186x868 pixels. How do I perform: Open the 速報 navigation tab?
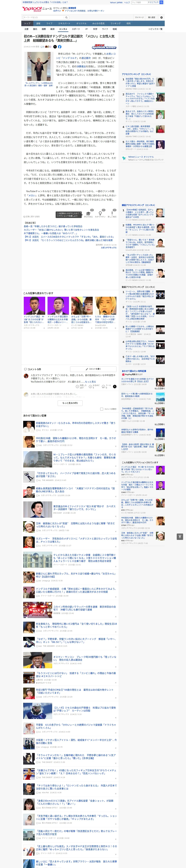pos(38,24)
